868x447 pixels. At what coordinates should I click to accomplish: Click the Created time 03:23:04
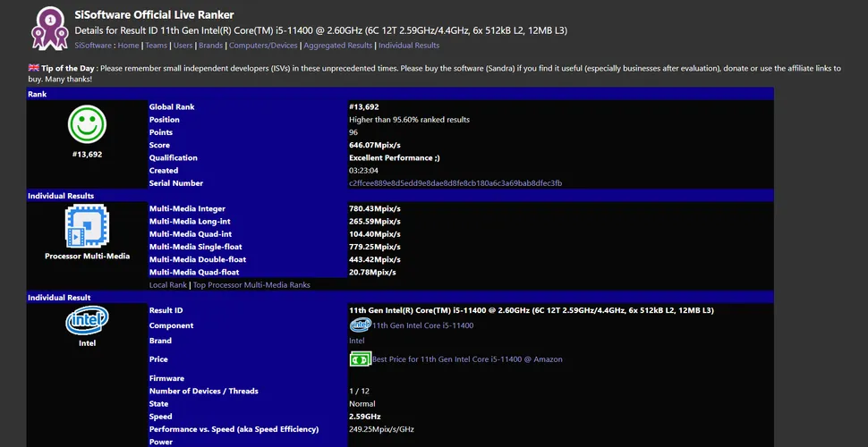[363, 171]
